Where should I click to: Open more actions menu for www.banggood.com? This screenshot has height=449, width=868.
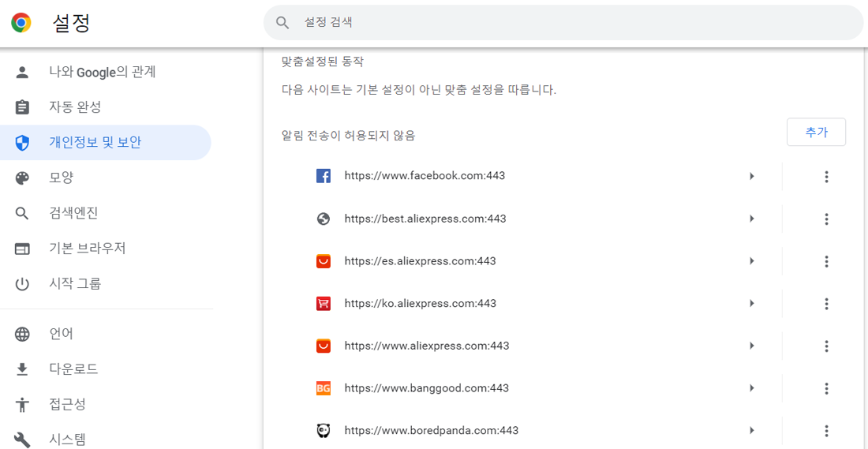click(x=826, y=388)
